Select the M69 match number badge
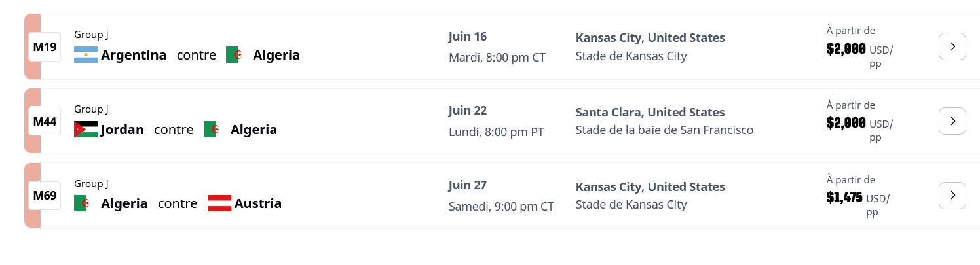 (x=45, y=196)
